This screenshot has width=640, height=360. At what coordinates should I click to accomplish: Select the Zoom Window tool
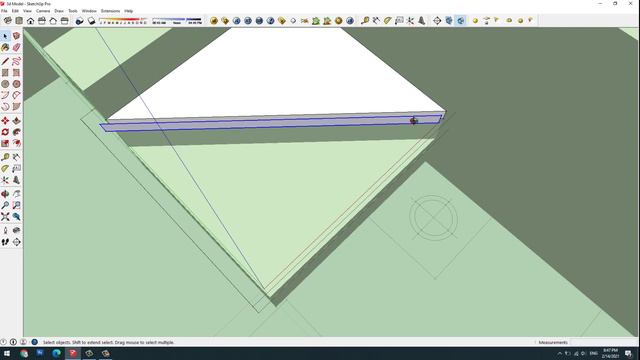tap(16, 205)
